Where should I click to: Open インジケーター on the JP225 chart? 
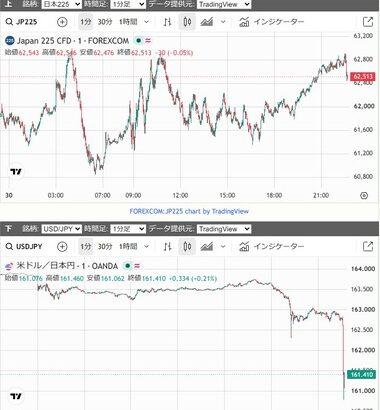[x=272, y=22]
